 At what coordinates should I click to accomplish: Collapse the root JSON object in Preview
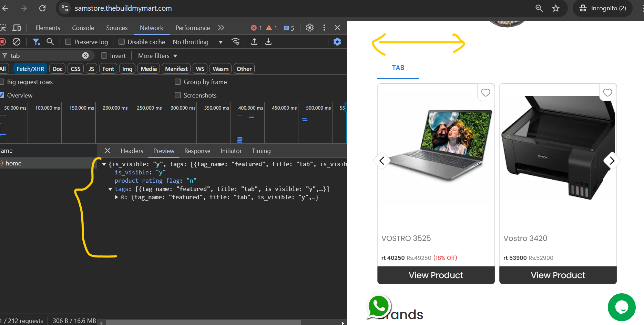click(x=104, y=164)
